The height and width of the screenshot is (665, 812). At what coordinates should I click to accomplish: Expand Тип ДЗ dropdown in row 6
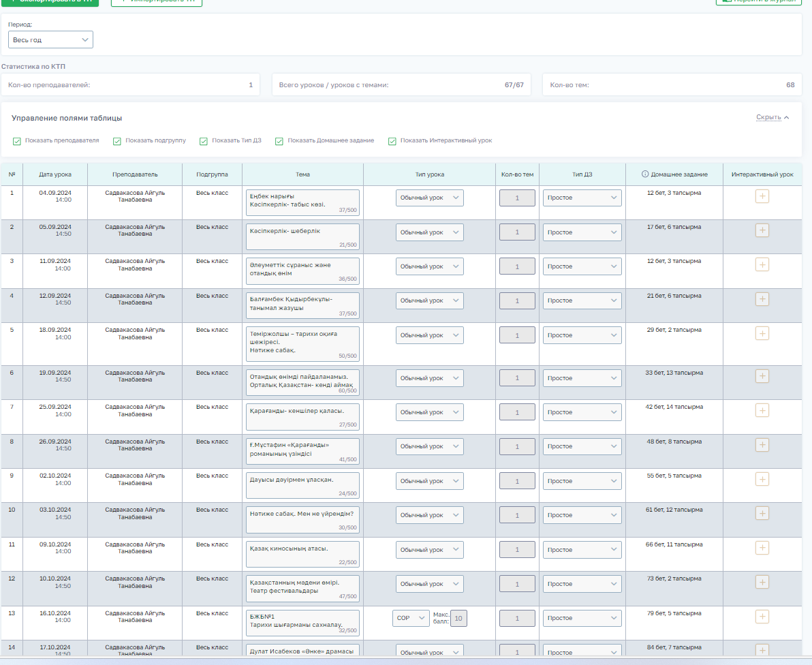[x=582, y=378]
